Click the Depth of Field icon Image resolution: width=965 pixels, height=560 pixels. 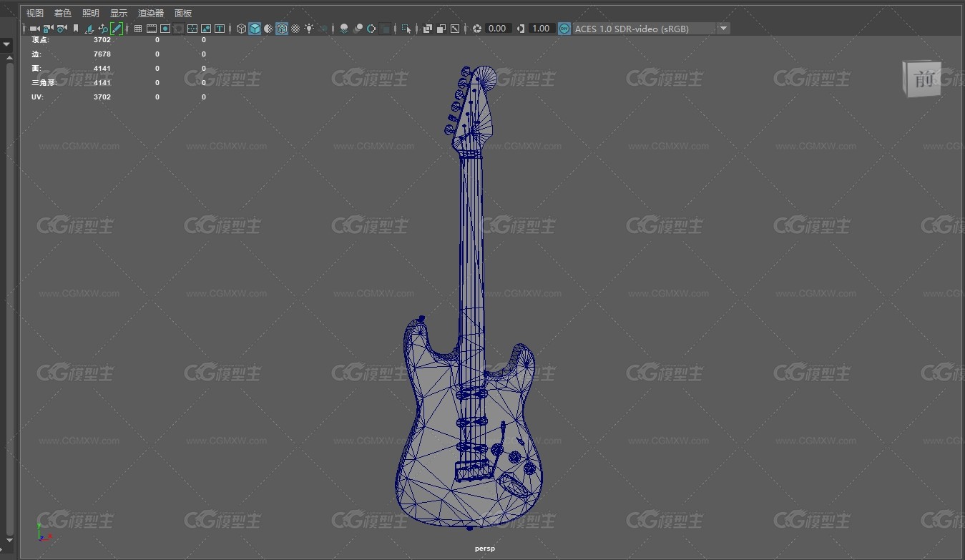click(386, 29)
